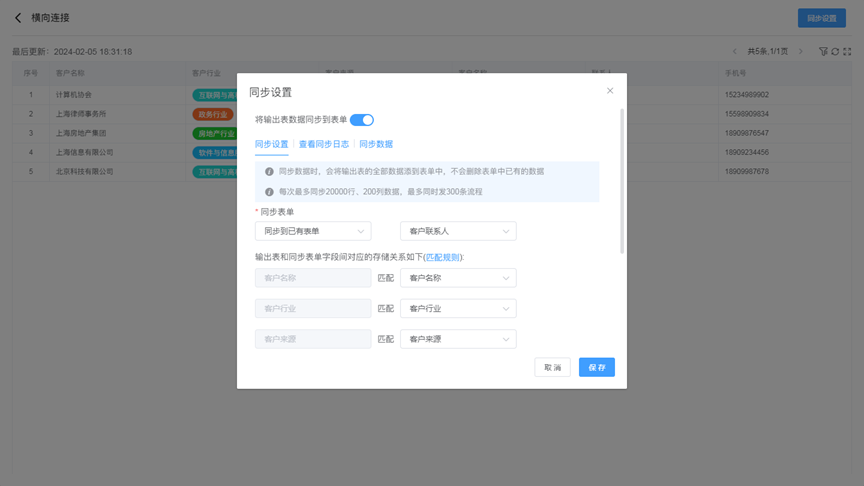Click the fullscreen expand icon

pos(847,51)
